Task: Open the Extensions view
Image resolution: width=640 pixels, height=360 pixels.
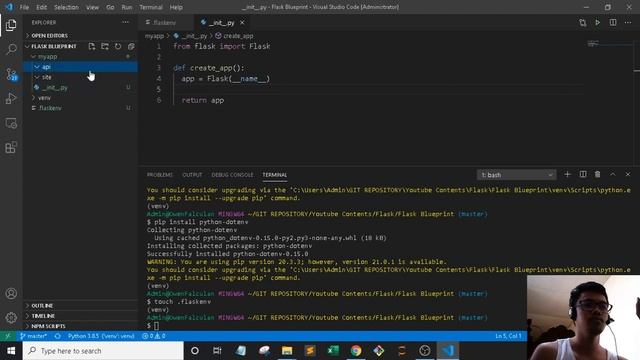Action: pos(11,147)
